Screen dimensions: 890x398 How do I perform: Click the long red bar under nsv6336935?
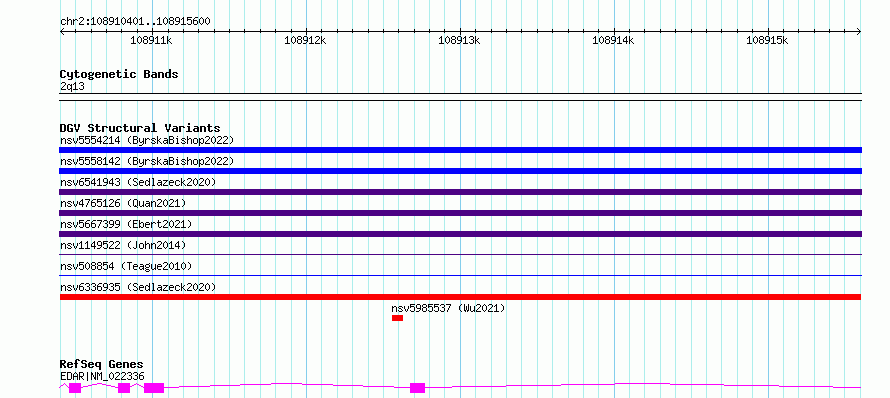point(460,297)
